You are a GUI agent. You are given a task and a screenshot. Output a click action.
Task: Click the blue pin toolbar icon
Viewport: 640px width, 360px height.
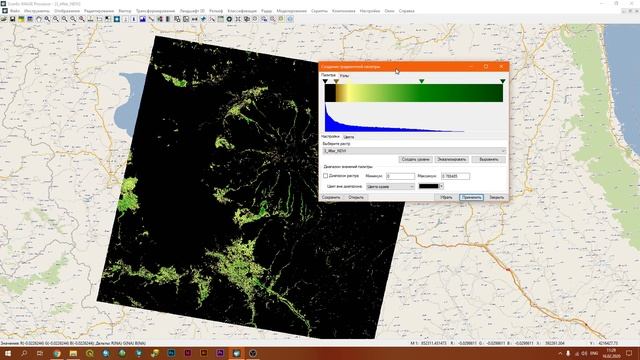pos(203,19)
